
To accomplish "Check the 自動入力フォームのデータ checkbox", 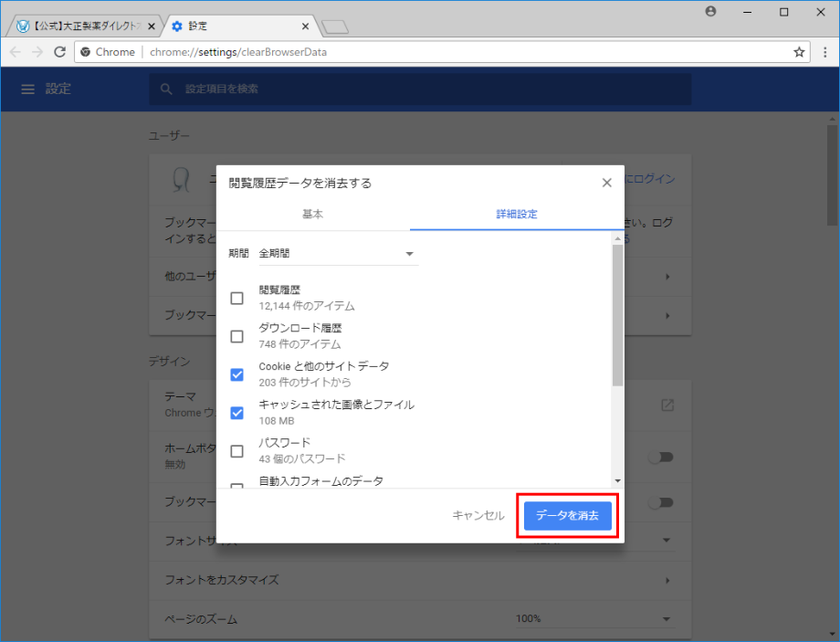I will 236,486.
